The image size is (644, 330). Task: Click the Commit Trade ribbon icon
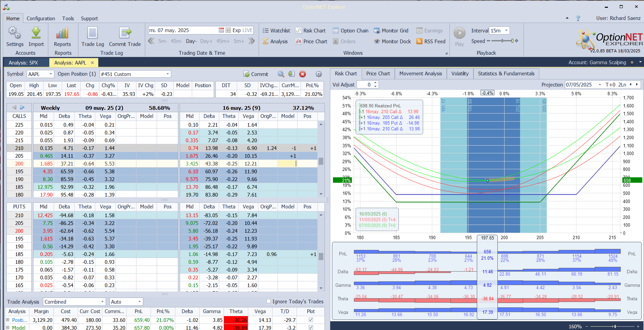pyautogui.click(x=125, y=33)
